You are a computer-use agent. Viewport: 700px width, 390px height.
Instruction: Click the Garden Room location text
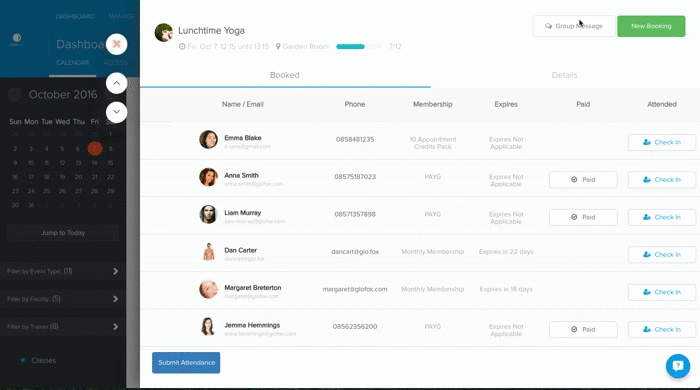click(305, 46)
